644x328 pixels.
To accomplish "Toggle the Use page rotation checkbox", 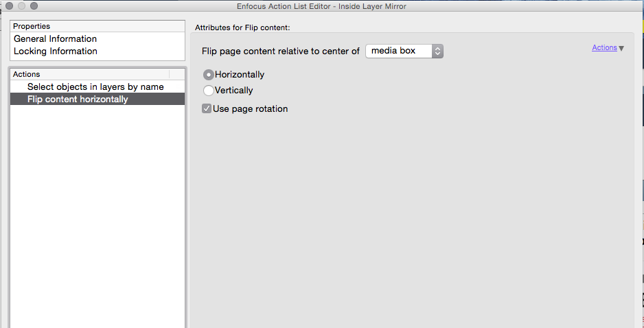I will point(207,109).
